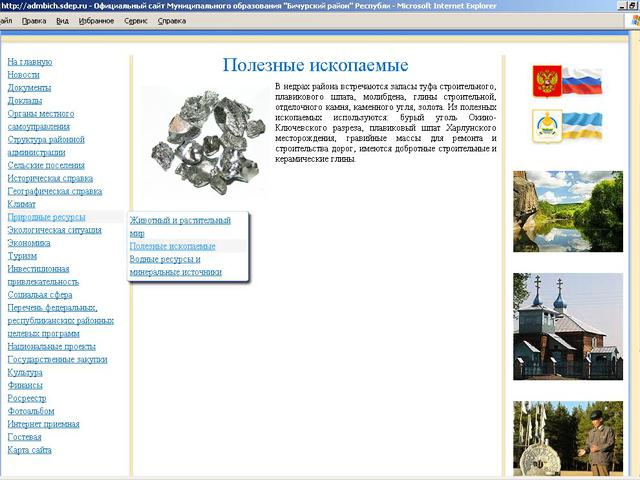This screenshot has height=480, width=640.
Task: Open the Правка menu
Action: pyautogui.click(x=34, y=21)
